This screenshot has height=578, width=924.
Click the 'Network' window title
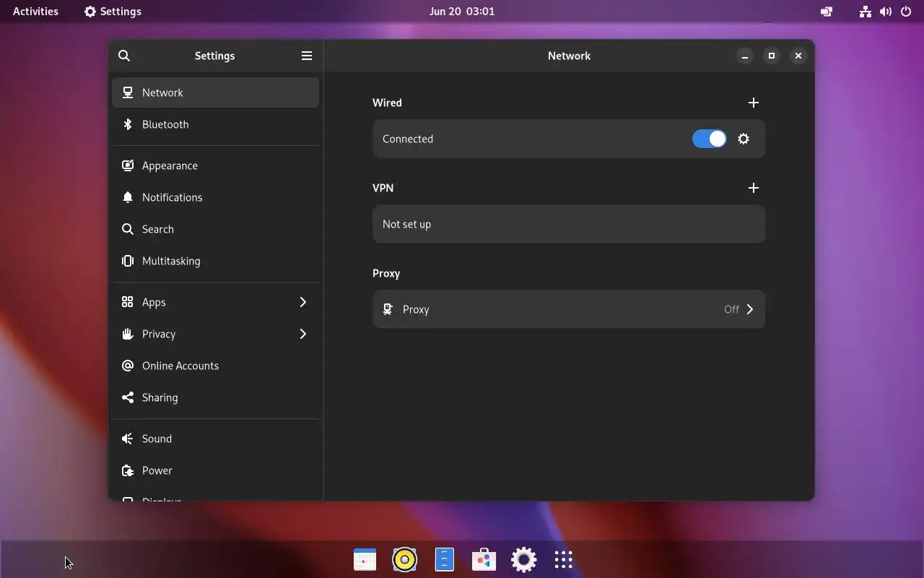(x=569, y=56)
